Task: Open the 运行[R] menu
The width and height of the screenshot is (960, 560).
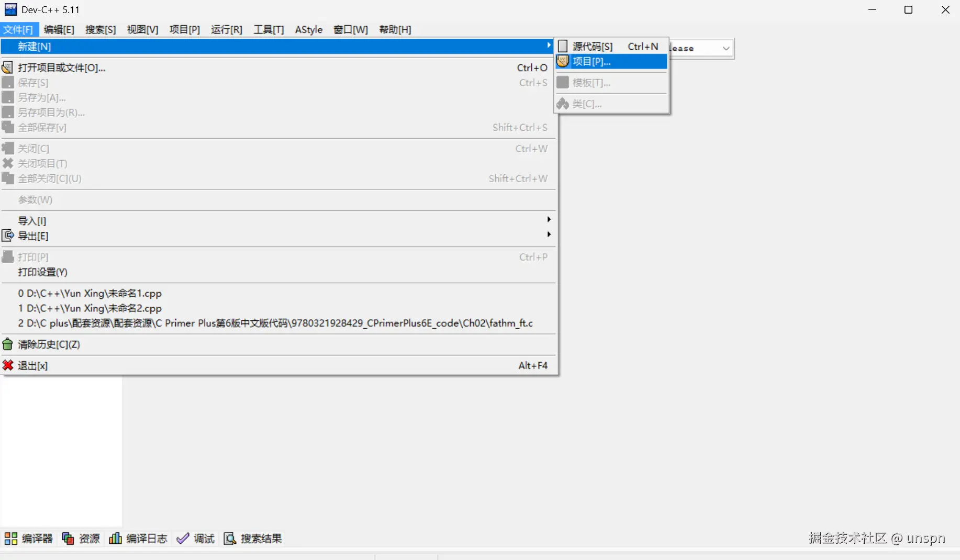Action: (226, 30)
